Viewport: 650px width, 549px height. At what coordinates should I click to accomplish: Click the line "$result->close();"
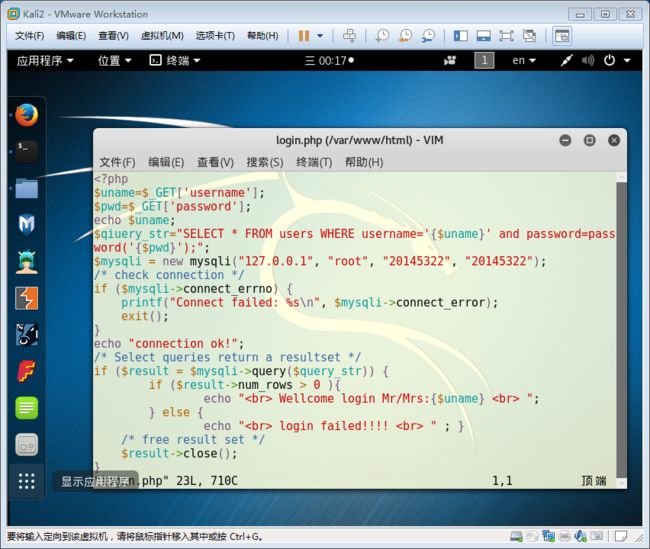click(179, 454)
